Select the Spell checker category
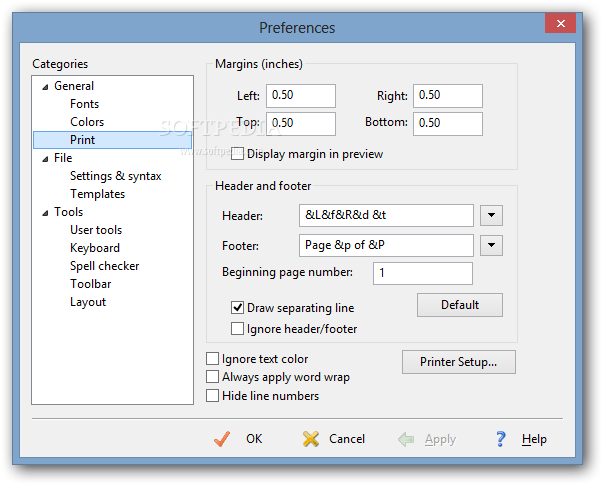This screenshot has height=485, width=603. coord(104,266)
